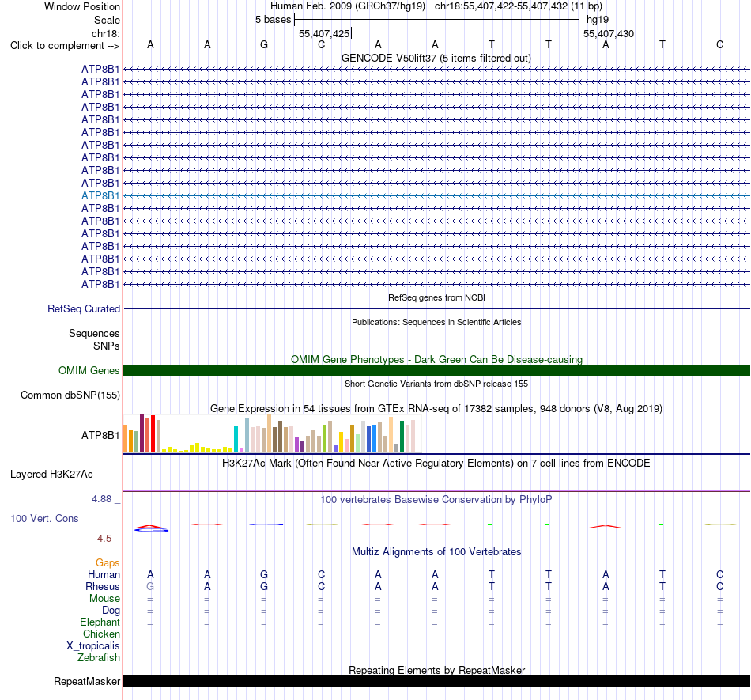This screenshot has width=751, height=700.
Task: Click the Dog alignment row label
Action: tap(111, 611)
